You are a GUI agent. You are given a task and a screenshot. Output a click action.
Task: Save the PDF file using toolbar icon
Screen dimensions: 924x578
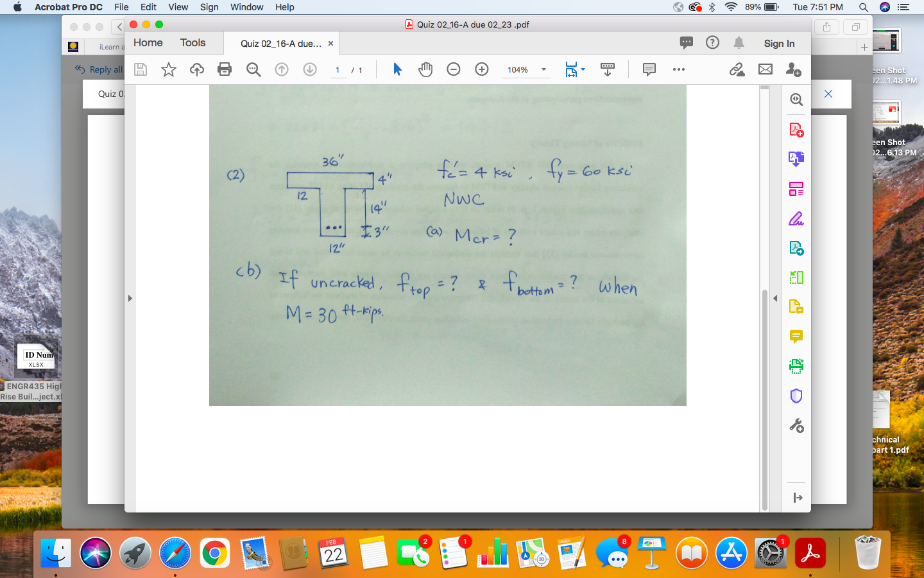point(141,69)
